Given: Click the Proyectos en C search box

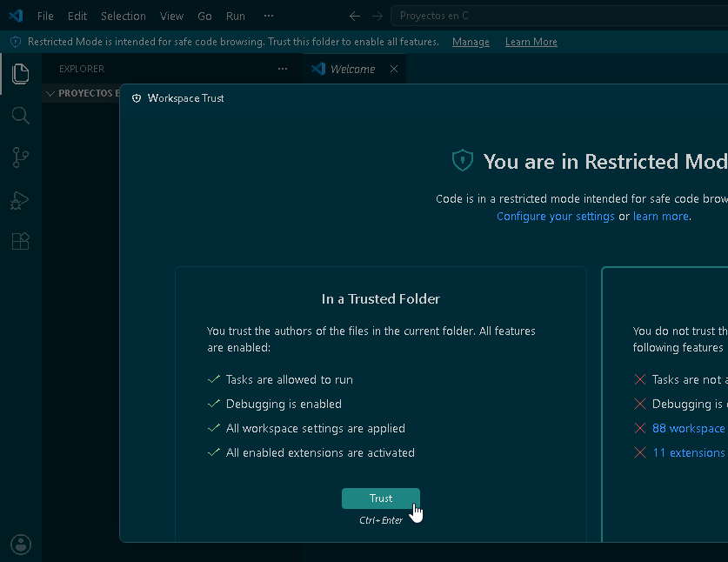Looking at the screenshot, I should 559,16.
